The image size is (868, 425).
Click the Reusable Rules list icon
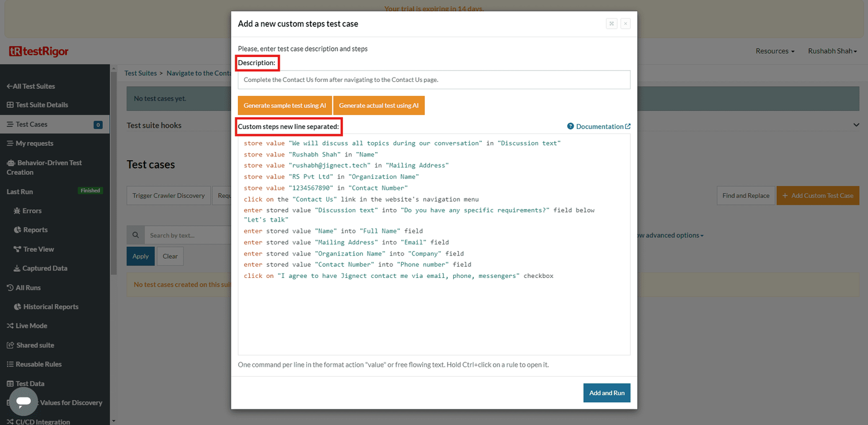tap(10, 364)
